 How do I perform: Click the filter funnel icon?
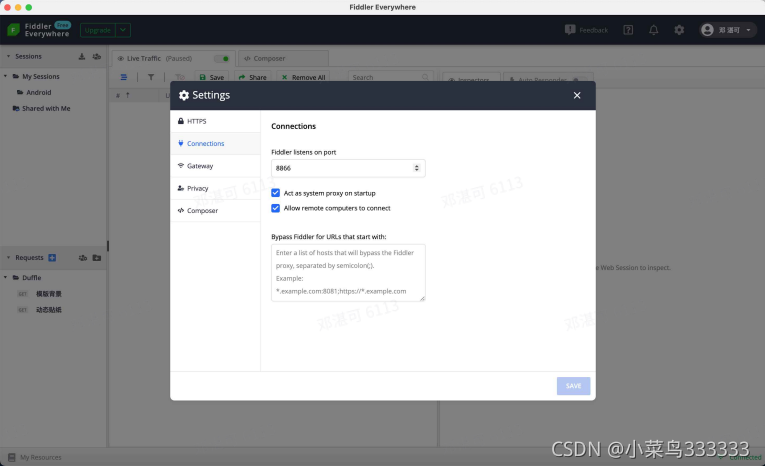pos(151,77)
